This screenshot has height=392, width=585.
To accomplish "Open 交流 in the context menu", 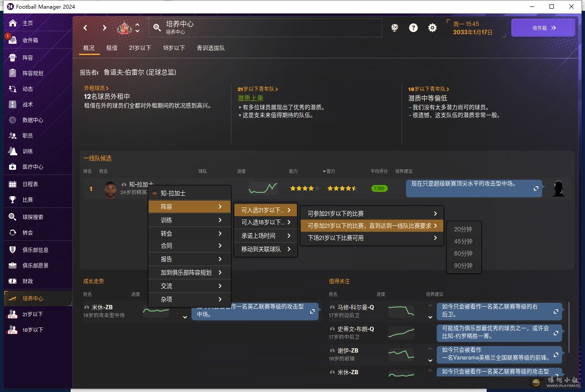I will (x=189, y=286).
